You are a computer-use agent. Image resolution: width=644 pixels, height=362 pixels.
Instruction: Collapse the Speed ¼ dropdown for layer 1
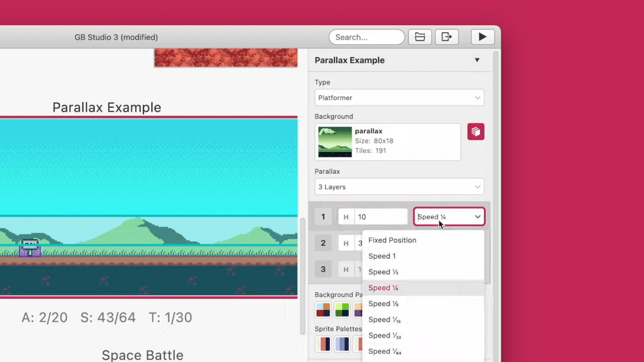click(x=449, y=216)
